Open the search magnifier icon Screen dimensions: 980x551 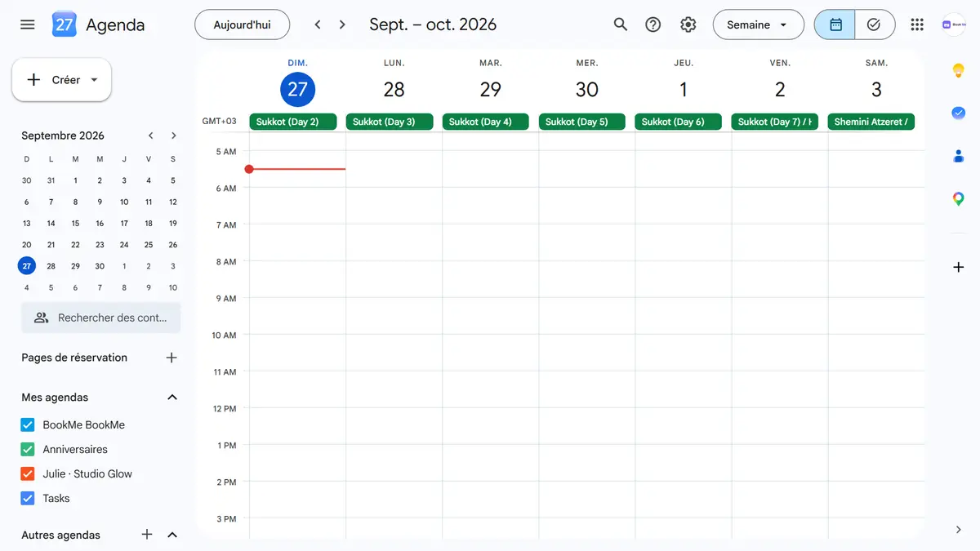pyautogui.click(x=621, y=24)
